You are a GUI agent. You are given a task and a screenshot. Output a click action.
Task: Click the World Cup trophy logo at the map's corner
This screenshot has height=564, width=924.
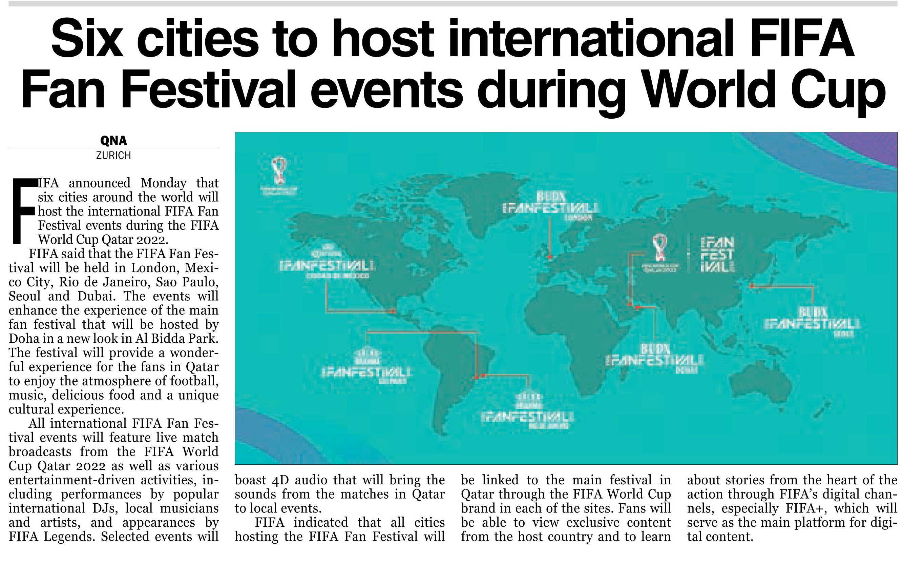point(279,176)
